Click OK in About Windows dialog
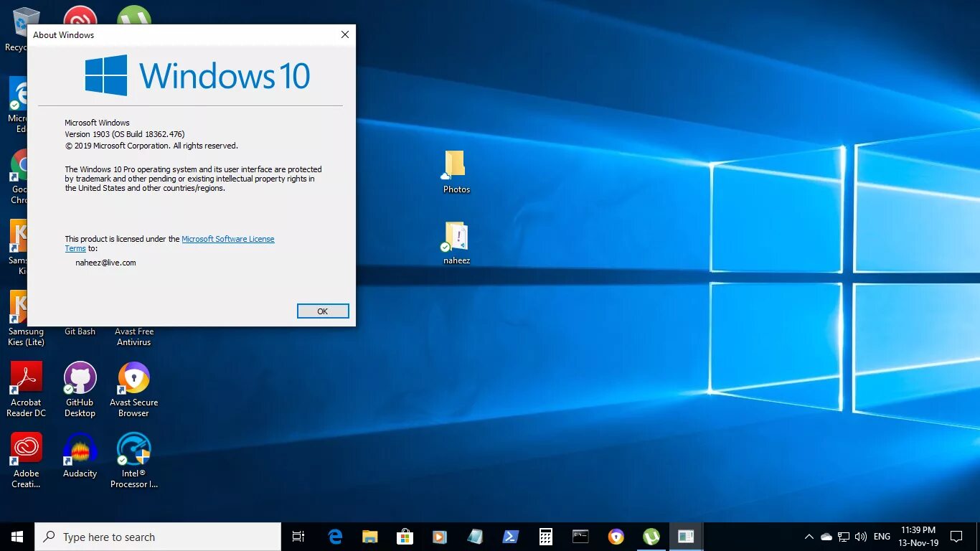The image size is (980, 551). [x=323, y=311]
